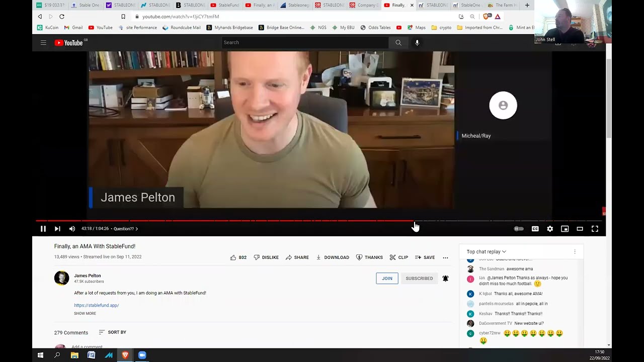
Task: Open Brave Rewards triangle icon
Action: (498, 17)
